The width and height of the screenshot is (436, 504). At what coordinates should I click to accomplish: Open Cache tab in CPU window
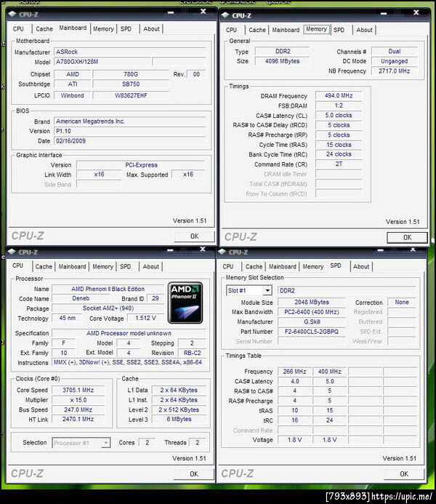pyautogui.click(x=44, y=266)
